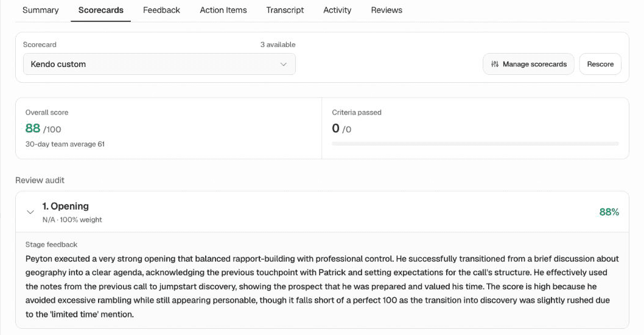Click the Criteria passed progress bar

pyautogui.click(x=475, y=144)
